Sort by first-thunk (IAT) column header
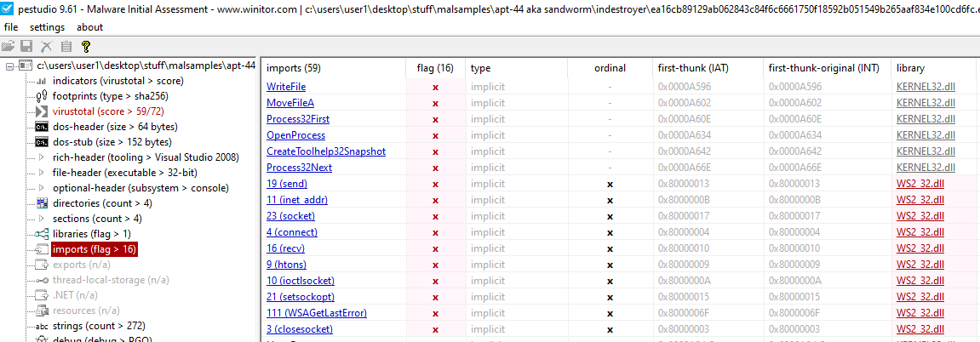The width and height of the screenshot is (980, 342). coord(708,68)
